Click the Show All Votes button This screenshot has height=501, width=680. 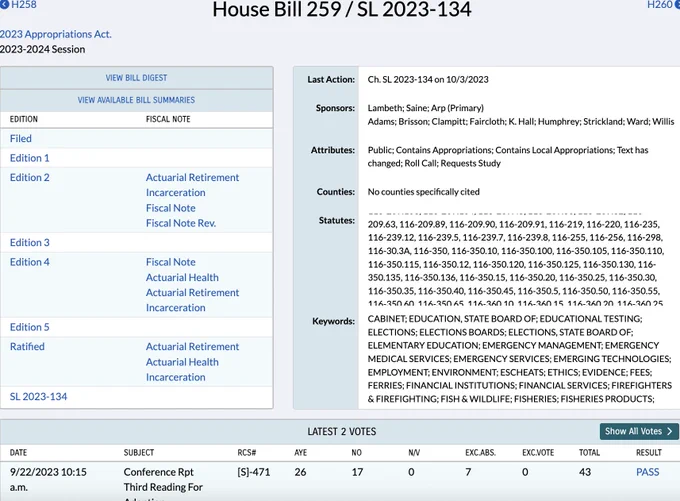click(x=639, y=432)
